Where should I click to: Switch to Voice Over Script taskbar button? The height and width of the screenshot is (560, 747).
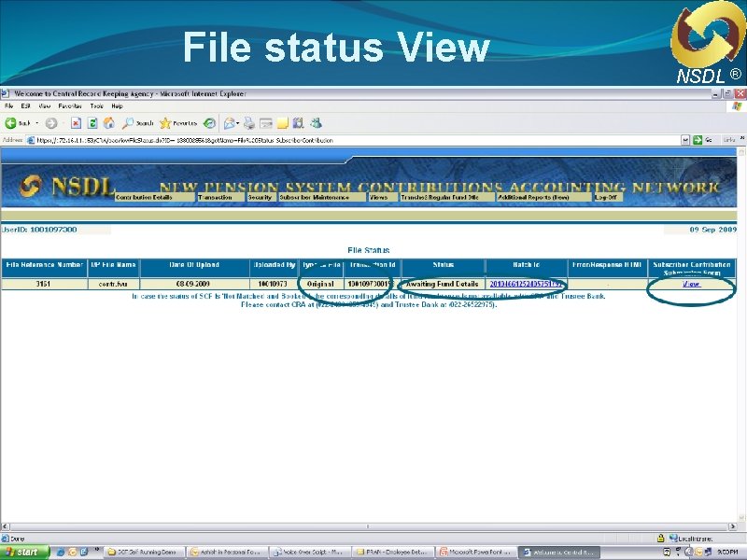coord(310,552)
